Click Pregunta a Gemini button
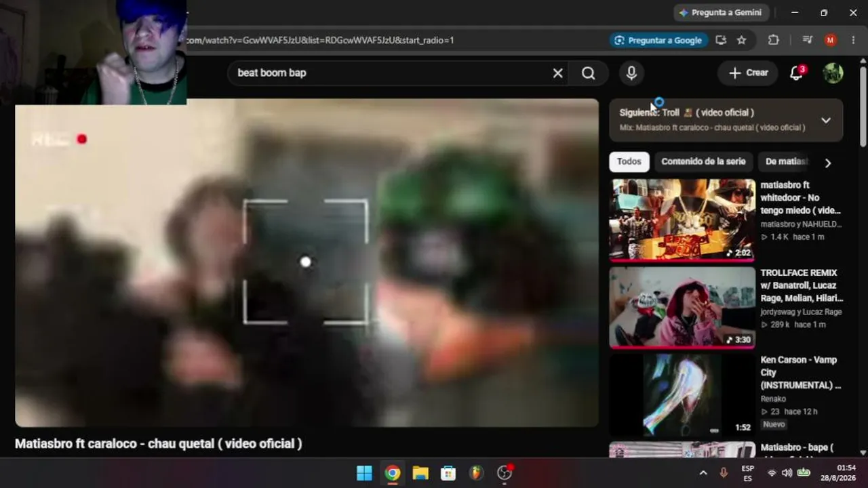 [720, 12]
